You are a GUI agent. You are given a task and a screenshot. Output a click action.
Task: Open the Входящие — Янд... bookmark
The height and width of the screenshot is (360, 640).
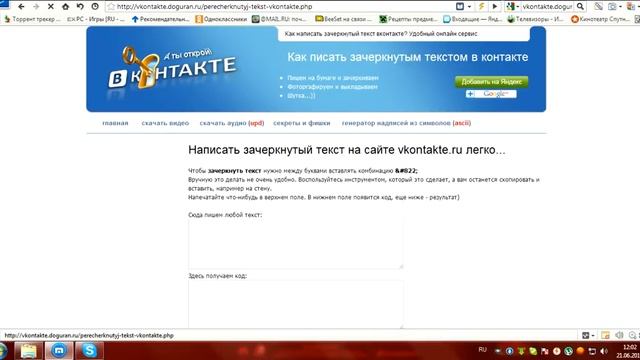(472, 19)
